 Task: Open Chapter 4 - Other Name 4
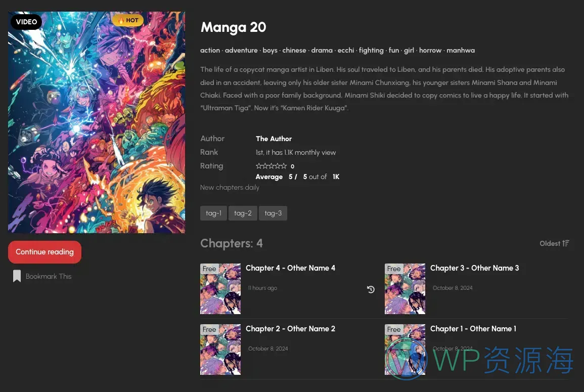(291, 268)
